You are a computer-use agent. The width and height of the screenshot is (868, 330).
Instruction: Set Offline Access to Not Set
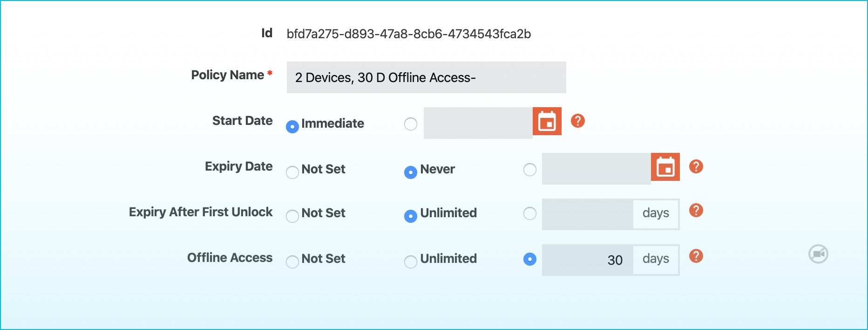click(292, 261)
